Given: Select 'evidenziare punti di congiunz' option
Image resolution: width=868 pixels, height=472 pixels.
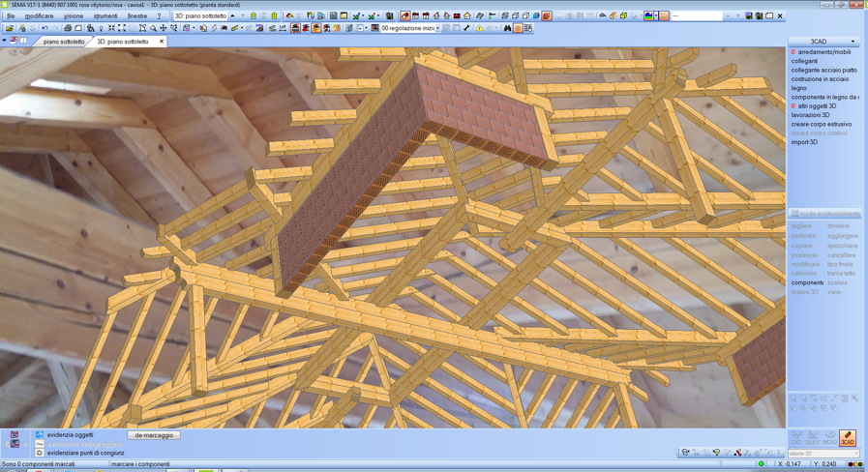Looking at the screenshot, I should pyautogui.click(x=85, y=453).
